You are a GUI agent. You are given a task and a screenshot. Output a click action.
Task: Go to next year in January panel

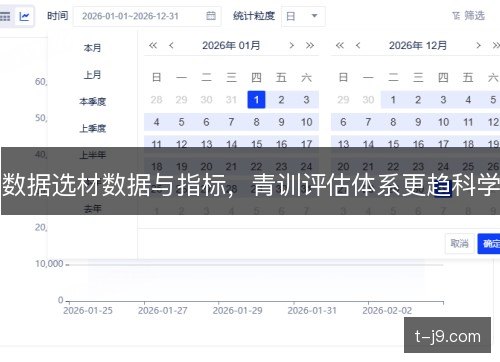pyautogui.click(x=310, y=45)
